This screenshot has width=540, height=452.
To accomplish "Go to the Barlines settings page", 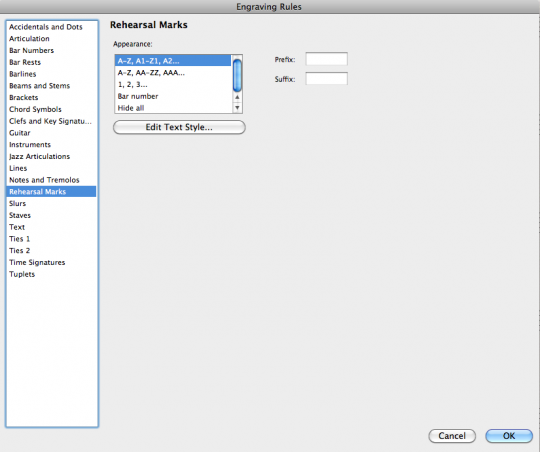I will 23,74.
